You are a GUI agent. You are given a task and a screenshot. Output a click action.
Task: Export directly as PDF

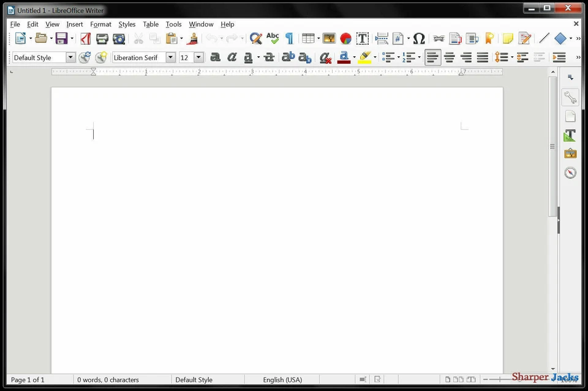pos(86,38)
